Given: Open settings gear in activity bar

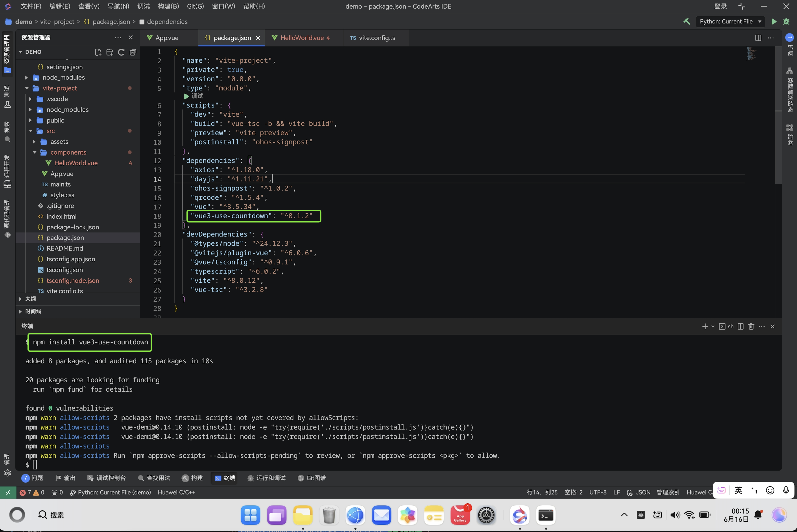Looking at the screenshot, I should [7, 473].
